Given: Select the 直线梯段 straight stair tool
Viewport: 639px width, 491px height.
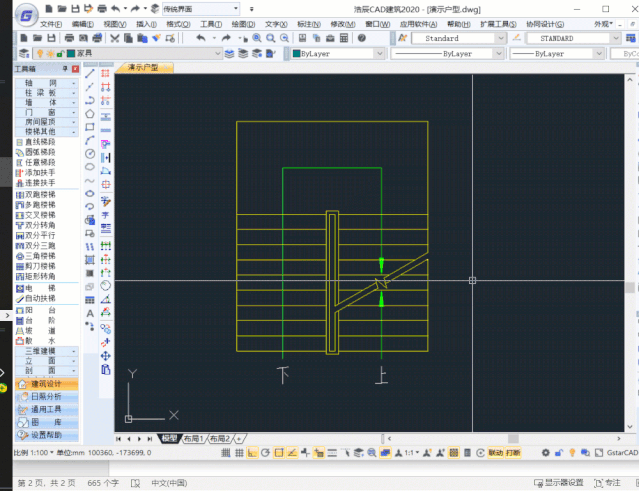Looking at the screenshot, I should [36, 142].
